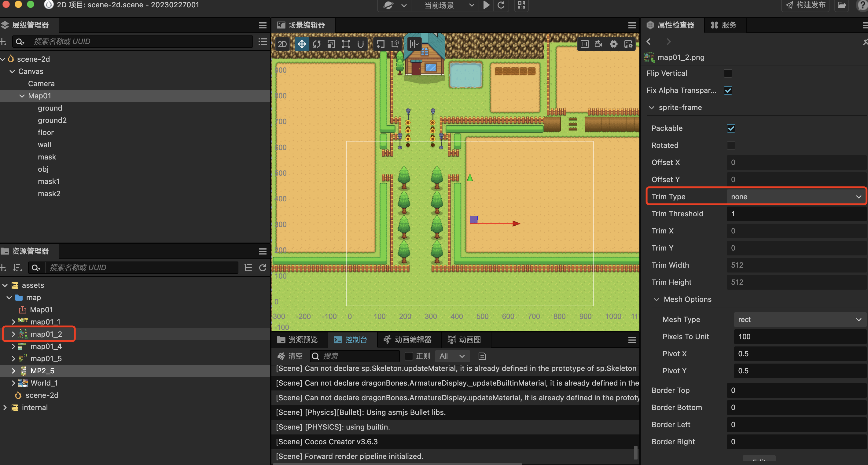Click the Play preview button
Image resolution: width=868 pixels, height=465 pixels.
tap(486, 5)
